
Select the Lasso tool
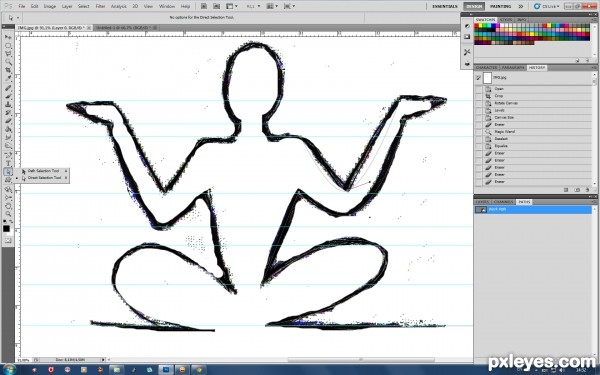coord(8,54)
